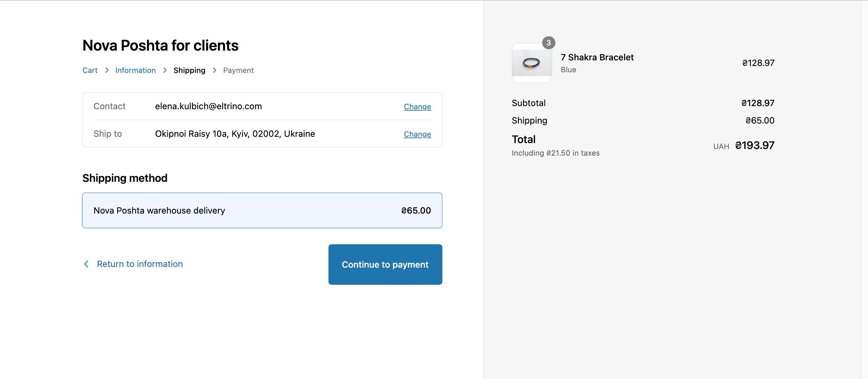Click the Subtotal label

(x=528, y=103)
